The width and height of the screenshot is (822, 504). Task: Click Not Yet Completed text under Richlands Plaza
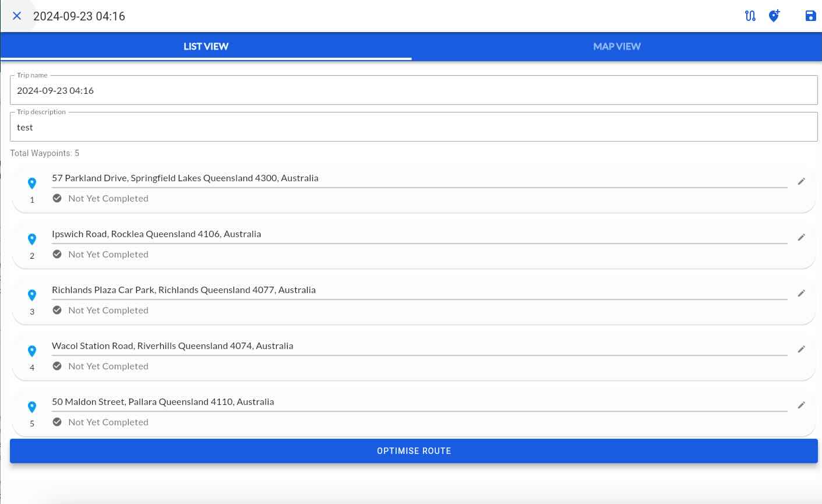coord(108,311)
